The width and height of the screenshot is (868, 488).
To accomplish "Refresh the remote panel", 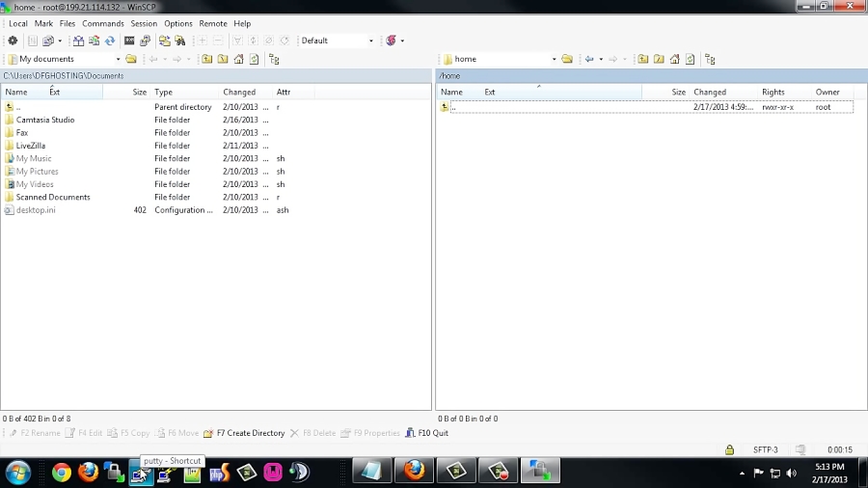I will 690,59.
